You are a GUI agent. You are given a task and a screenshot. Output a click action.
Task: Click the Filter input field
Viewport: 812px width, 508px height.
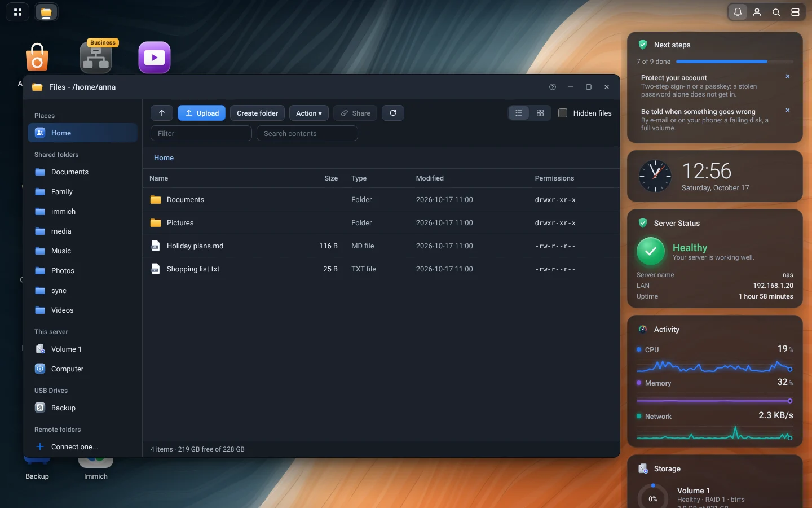tap(201, 133)
